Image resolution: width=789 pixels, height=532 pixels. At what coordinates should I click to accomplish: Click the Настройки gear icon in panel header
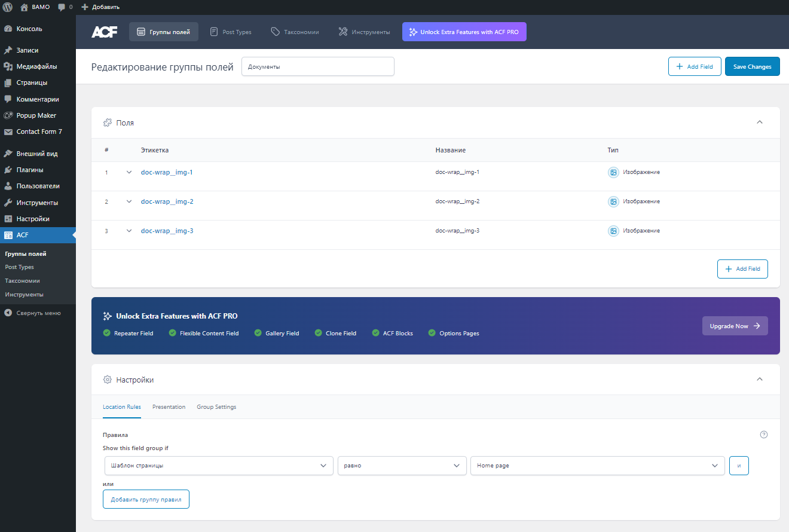tap(108, 380)
